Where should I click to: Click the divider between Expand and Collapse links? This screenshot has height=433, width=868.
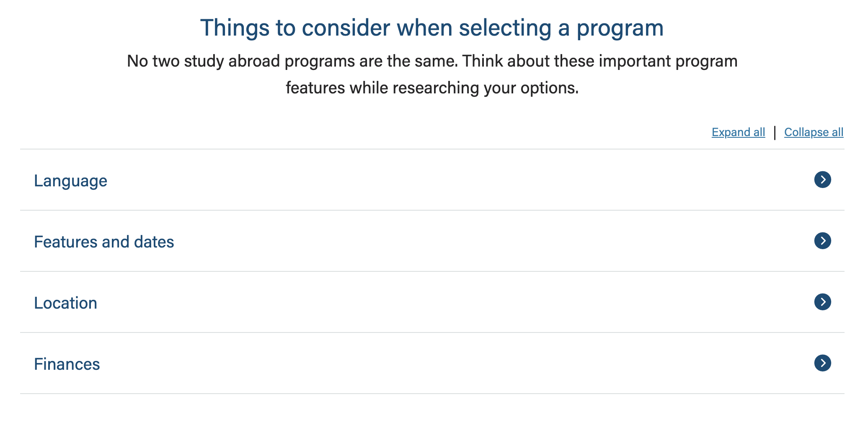[775, 133]
